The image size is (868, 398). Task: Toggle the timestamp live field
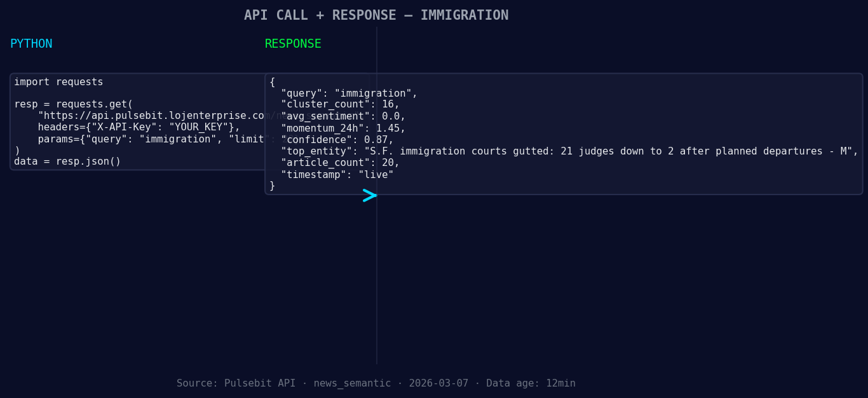(x=331, y=174)
